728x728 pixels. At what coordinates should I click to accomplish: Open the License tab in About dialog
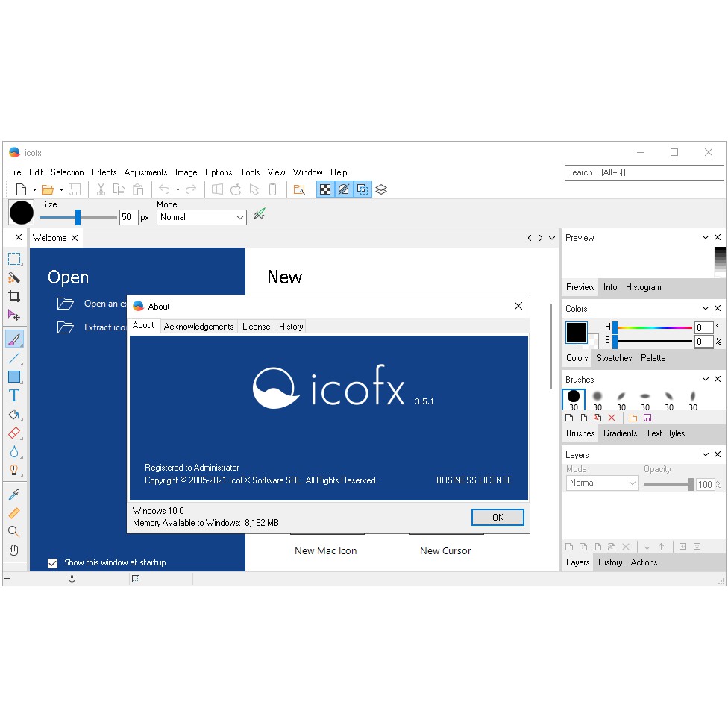(256, 327)
